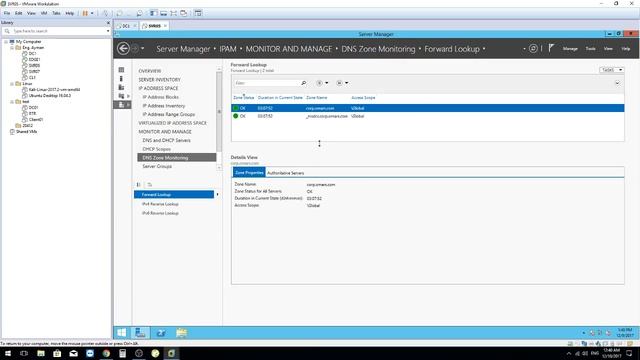This screenshot has height=360, width=640.
Task: Open VMware Tabs menu
Action: (56, 13)
